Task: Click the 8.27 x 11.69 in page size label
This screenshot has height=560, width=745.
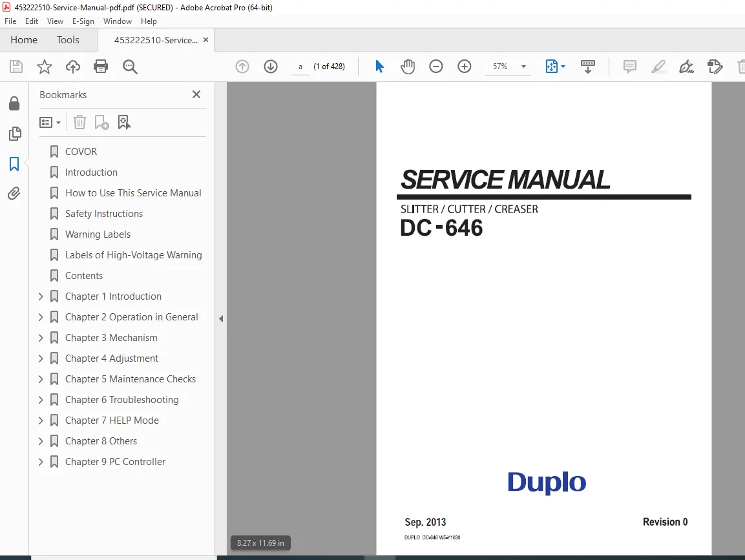Action: [x=260, y=543]
